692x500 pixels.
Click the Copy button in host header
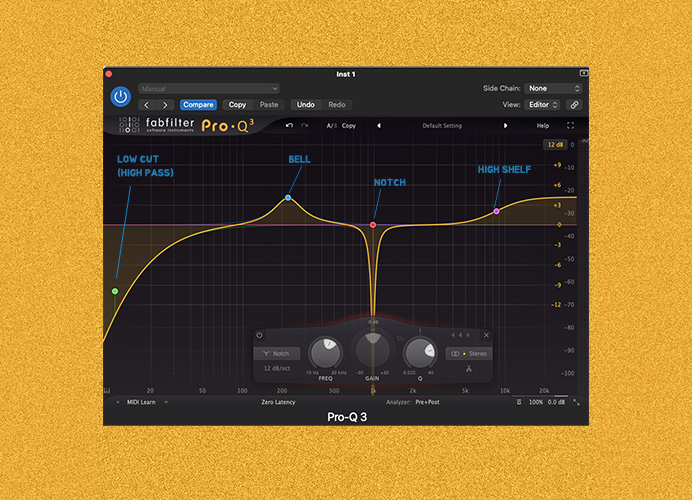(x=237, y=105)
